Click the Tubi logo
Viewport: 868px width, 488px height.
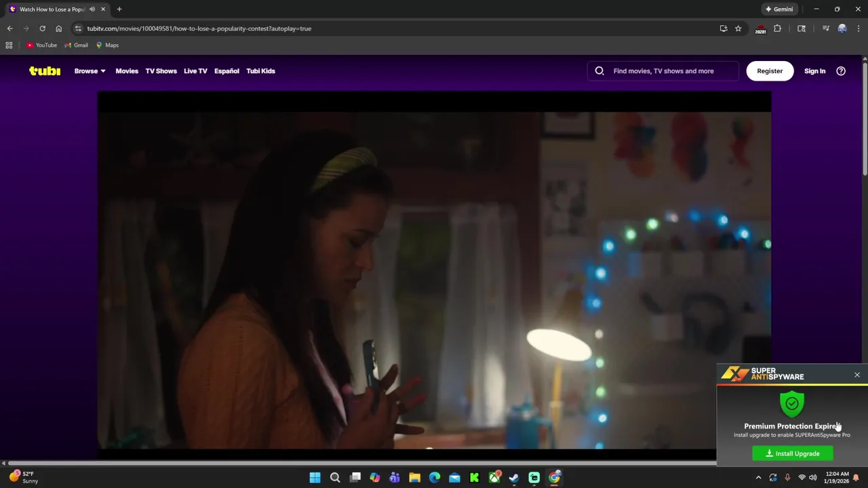coord(45,71)
